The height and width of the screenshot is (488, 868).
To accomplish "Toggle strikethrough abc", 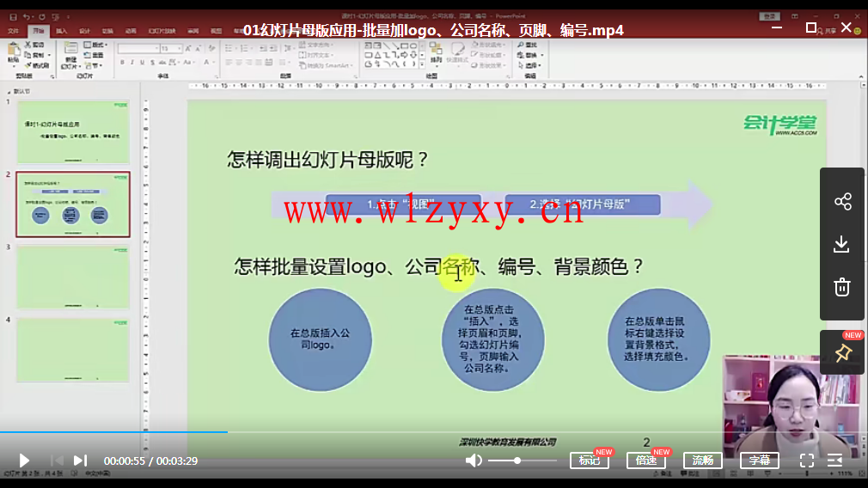I will pyautogui.click(x=162, y=63).
